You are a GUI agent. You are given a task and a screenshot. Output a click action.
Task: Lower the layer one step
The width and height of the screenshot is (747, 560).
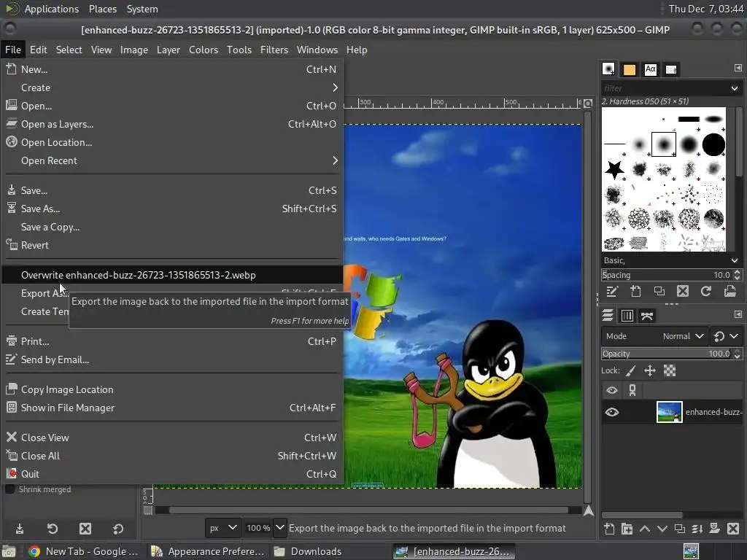(x=662, y=529)
